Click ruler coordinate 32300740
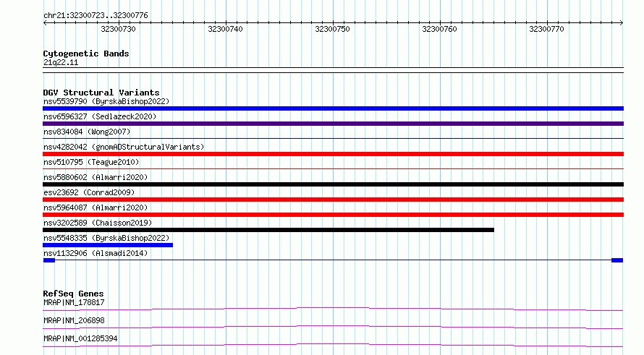The height and width of the screenshot is (355, 644). (226, 29)
